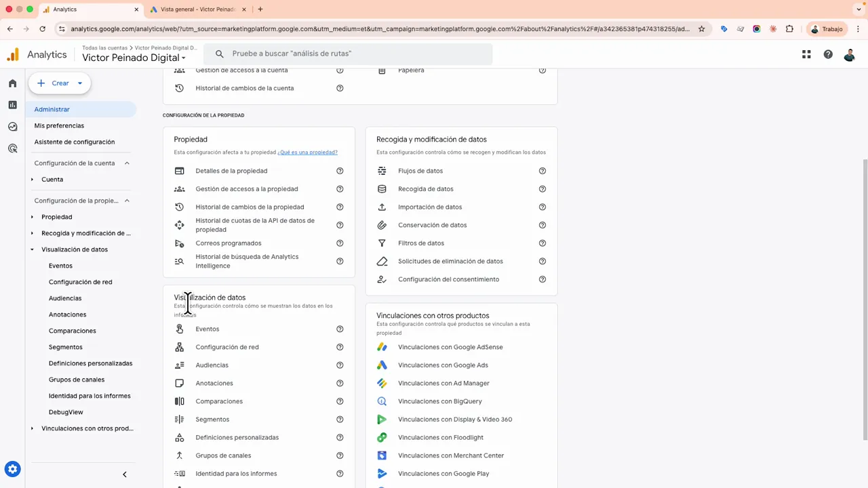Expand the Cuenta tree item
Image resolution: width=868 pixels, height=488 pixels.
[32, 180]
